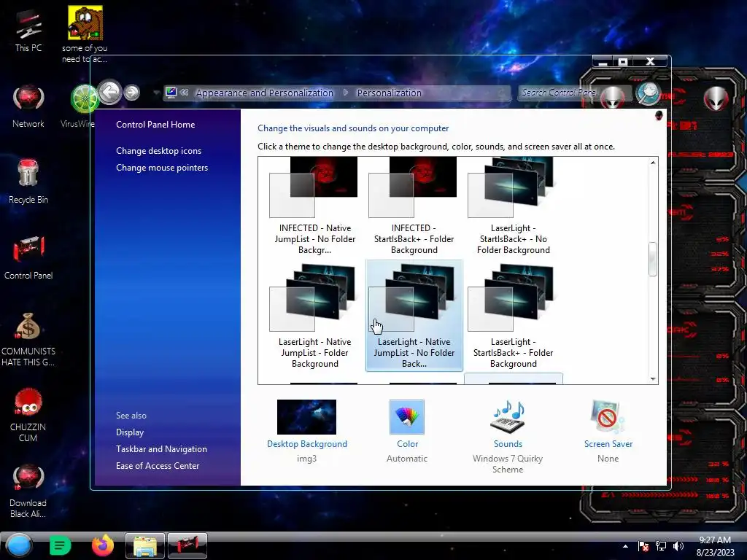Viewport: 747px width, 560px height.
Task: Switch to Control Panel taskbar button
Action: click(x=187, y=545)
